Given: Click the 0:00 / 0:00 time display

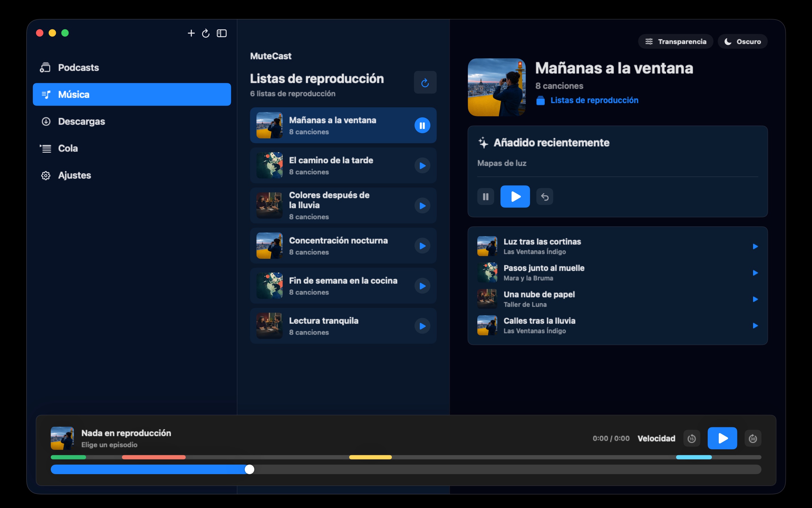Looking at the screenshot, I should pos(611,439).
